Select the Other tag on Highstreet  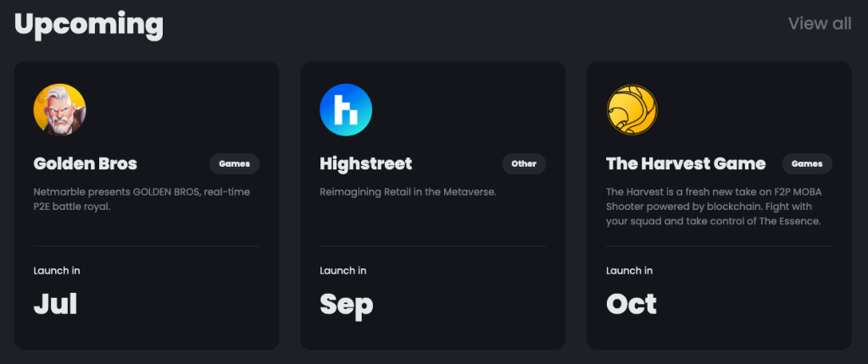[x=524, y=163]
